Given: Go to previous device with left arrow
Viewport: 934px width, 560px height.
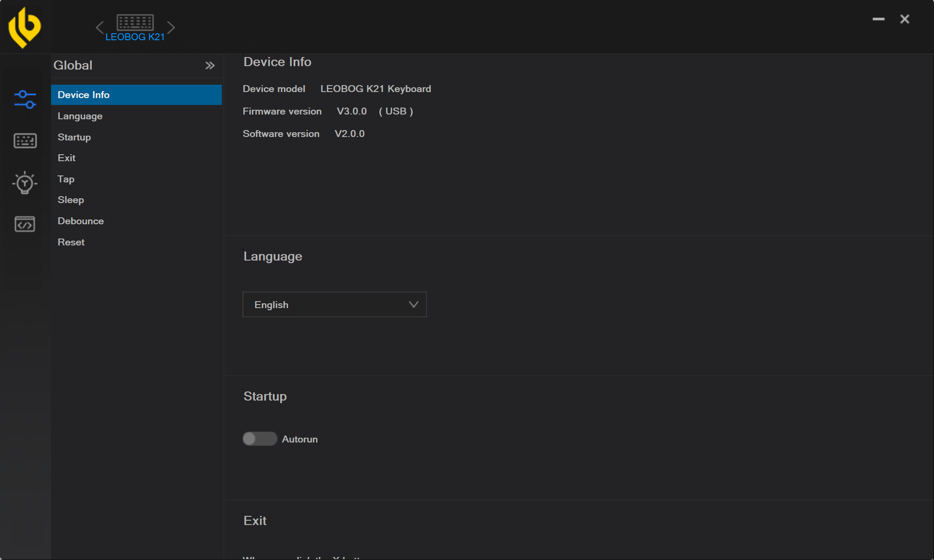Looking at the screenshot, I should (x=100, y=28).
